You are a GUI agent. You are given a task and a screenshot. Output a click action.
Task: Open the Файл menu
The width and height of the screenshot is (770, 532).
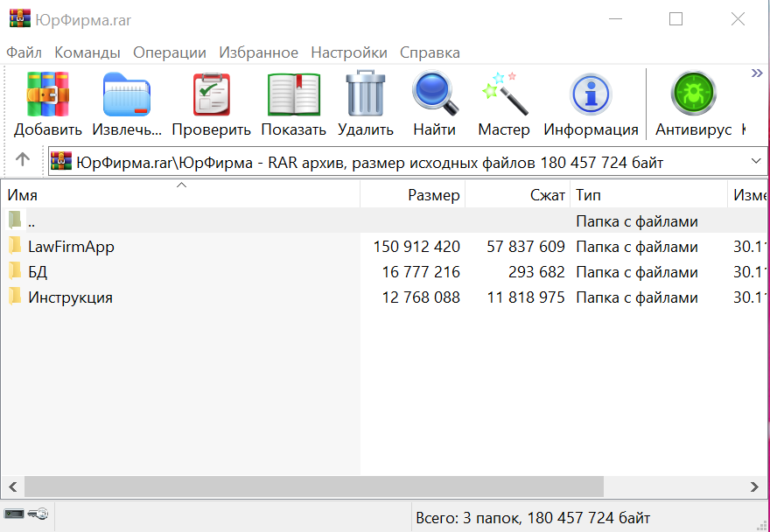(24, 52)
